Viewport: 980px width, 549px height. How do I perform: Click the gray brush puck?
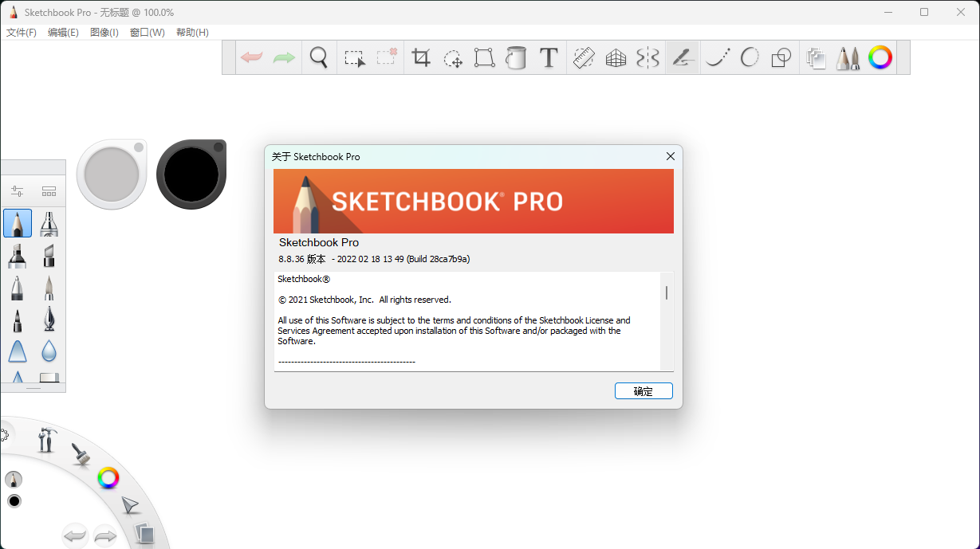coord(112,175)
